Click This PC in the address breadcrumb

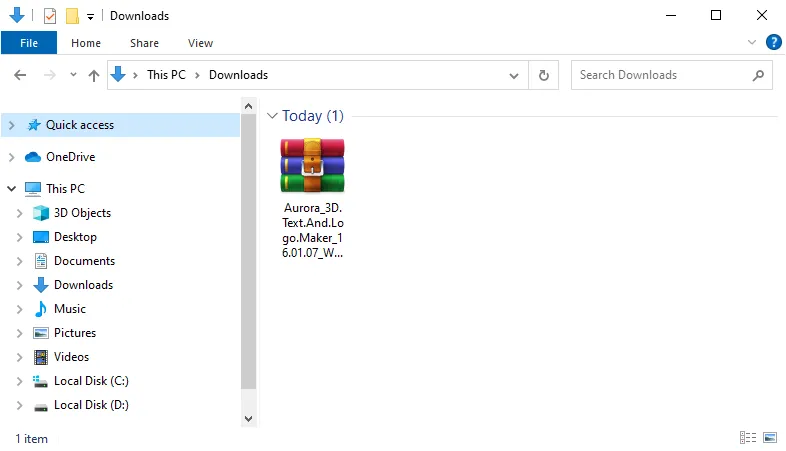166,75
